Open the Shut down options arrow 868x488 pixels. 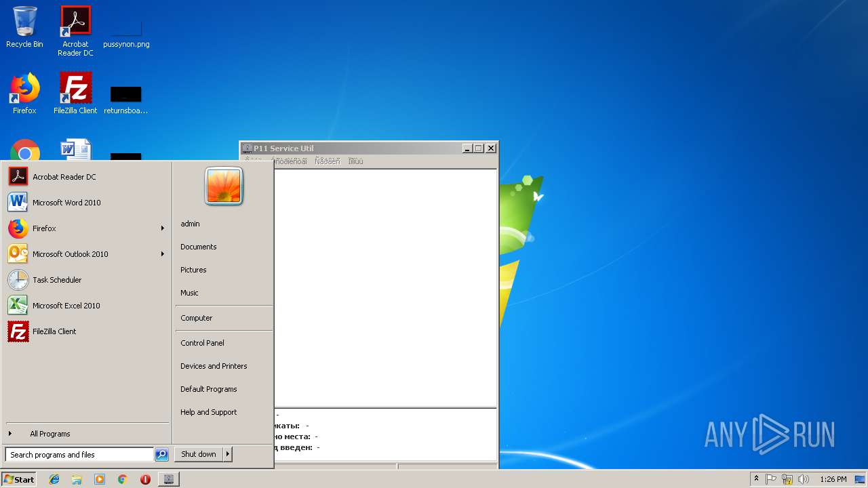[228, 454]
